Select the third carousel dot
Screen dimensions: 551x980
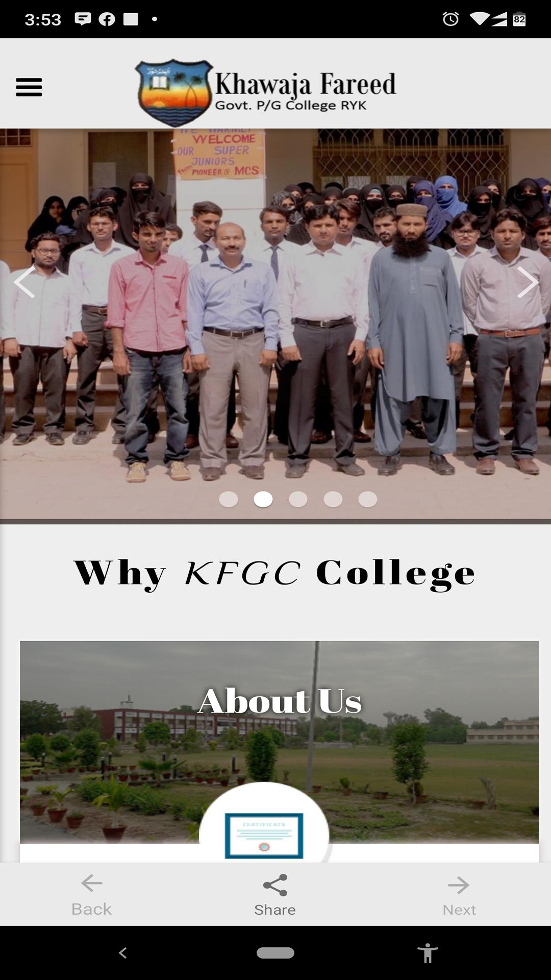point(298,499)
